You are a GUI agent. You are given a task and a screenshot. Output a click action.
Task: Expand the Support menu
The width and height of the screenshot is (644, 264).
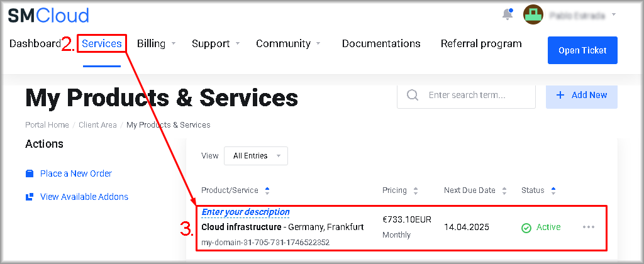(216, 44)
